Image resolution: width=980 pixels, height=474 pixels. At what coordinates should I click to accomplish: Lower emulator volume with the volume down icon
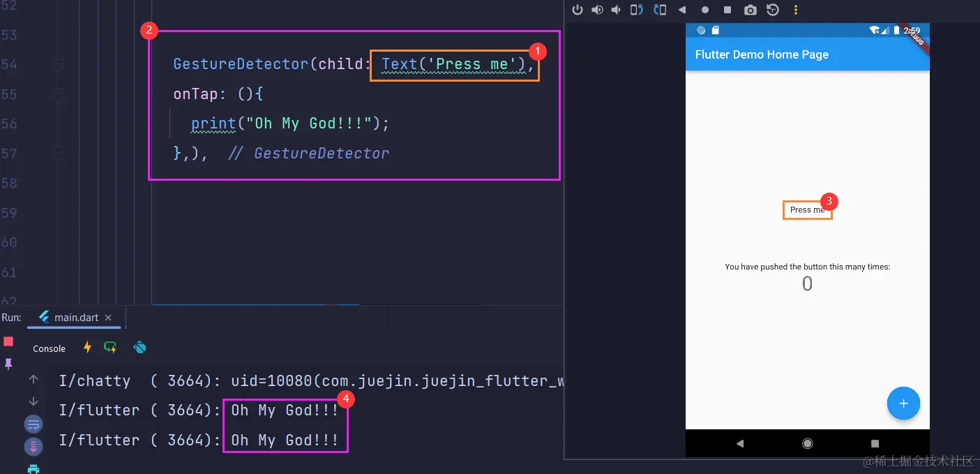pos(616,10)
